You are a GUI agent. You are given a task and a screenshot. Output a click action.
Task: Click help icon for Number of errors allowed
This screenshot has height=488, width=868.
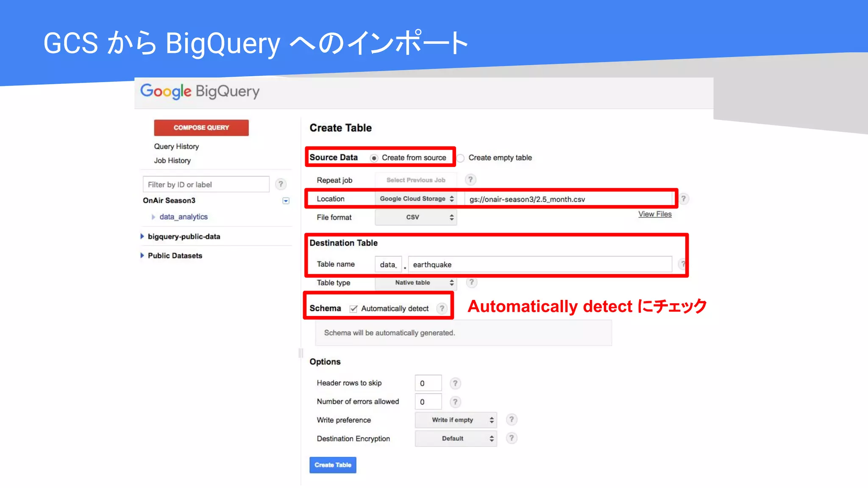coord(455,402)
